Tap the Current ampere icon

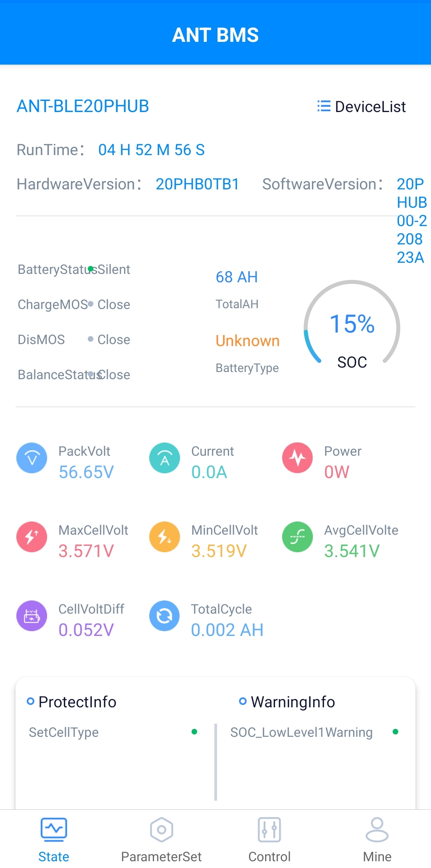coord(164,458)
